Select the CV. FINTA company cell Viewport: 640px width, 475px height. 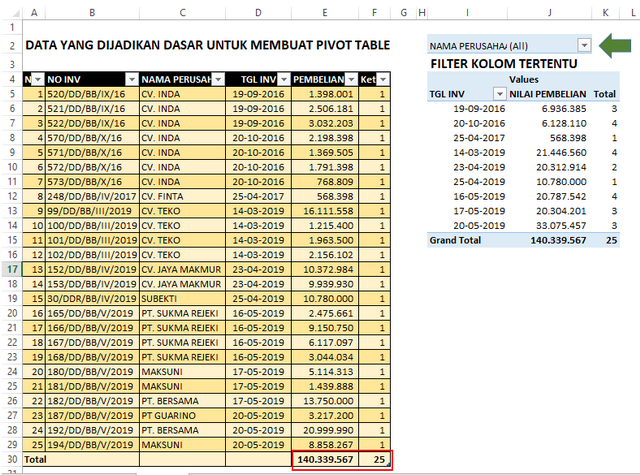pos(182,196)
